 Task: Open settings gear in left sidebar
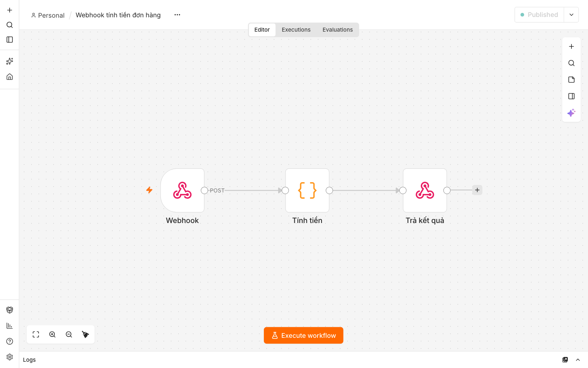pos(10,357)
